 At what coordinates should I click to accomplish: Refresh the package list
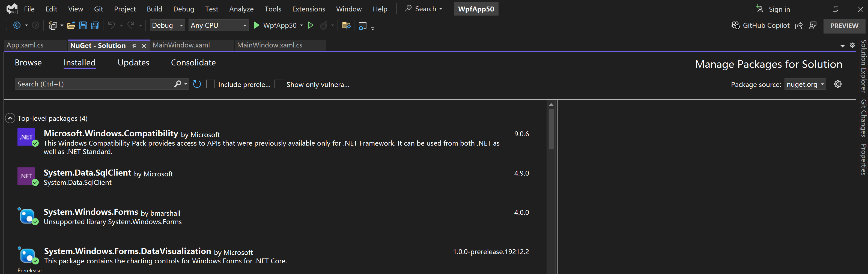click(197, 84)
